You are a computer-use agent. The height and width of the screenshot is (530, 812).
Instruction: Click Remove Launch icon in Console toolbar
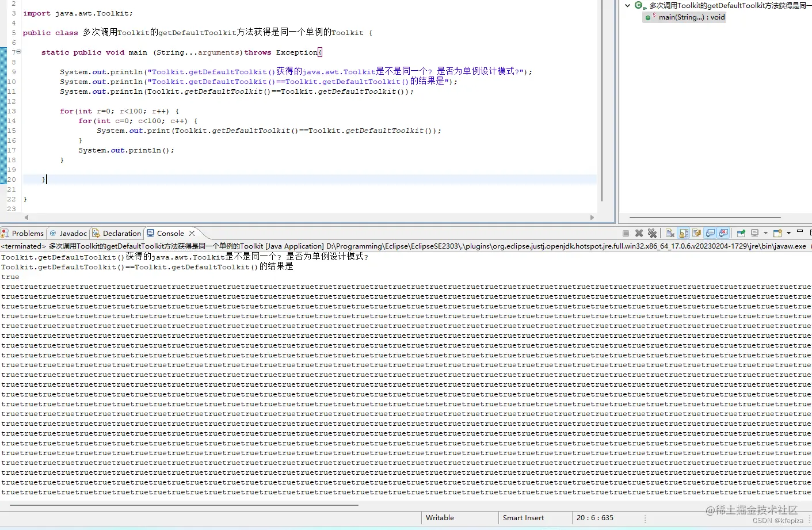(x=639, y=233)
